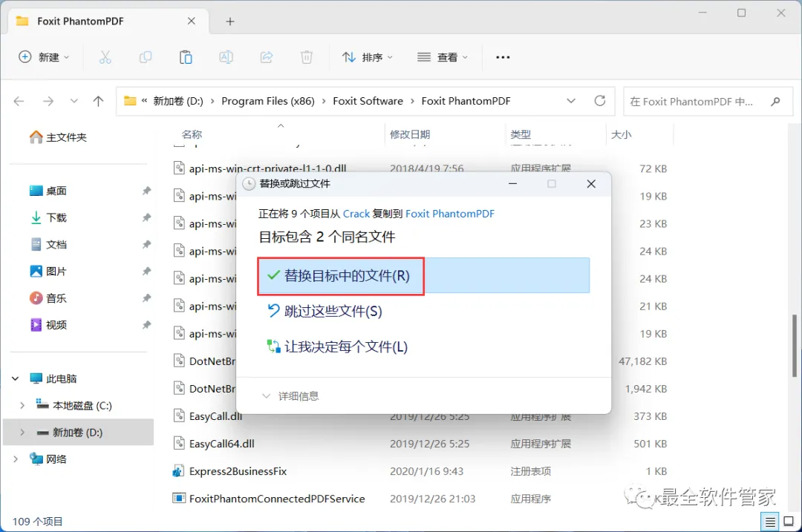Image resolution: width=802 pixels, height=532 pixels.
Task: Click the pin icon beside 图片
Action: click(x=147, y=272)
